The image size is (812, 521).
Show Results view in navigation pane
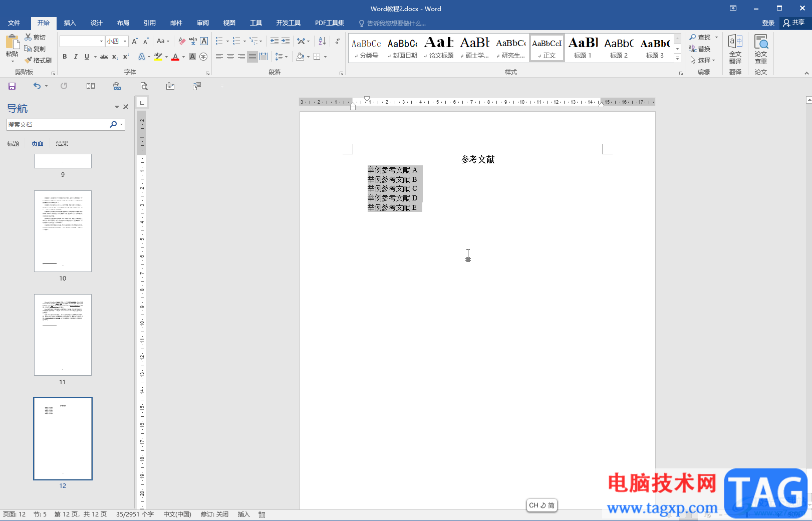(x=62, y=144)
